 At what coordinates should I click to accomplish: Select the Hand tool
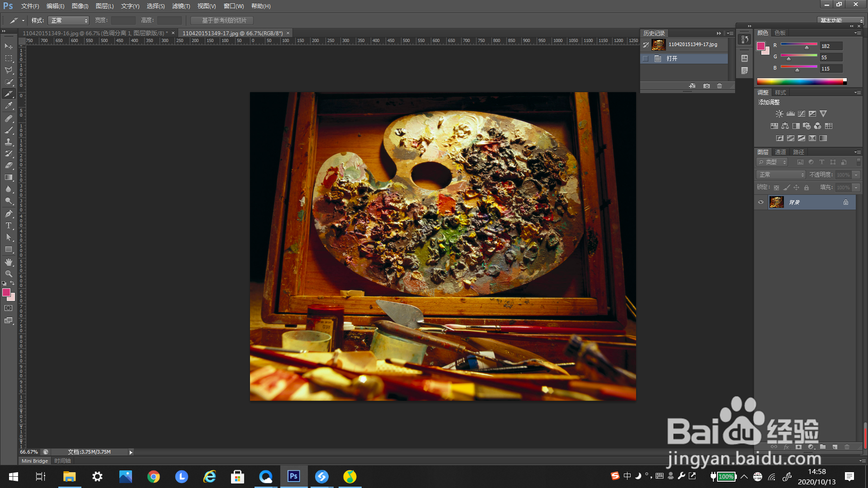tap(9, 262)
